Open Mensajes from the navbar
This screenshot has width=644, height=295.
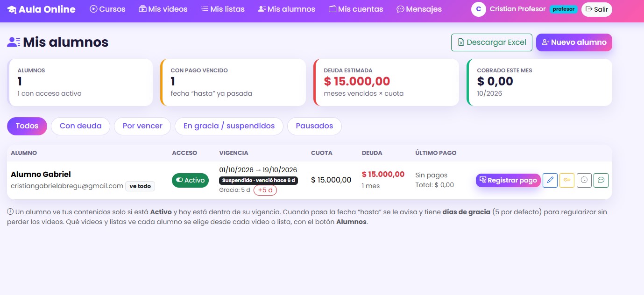click(x=419, y=9)
